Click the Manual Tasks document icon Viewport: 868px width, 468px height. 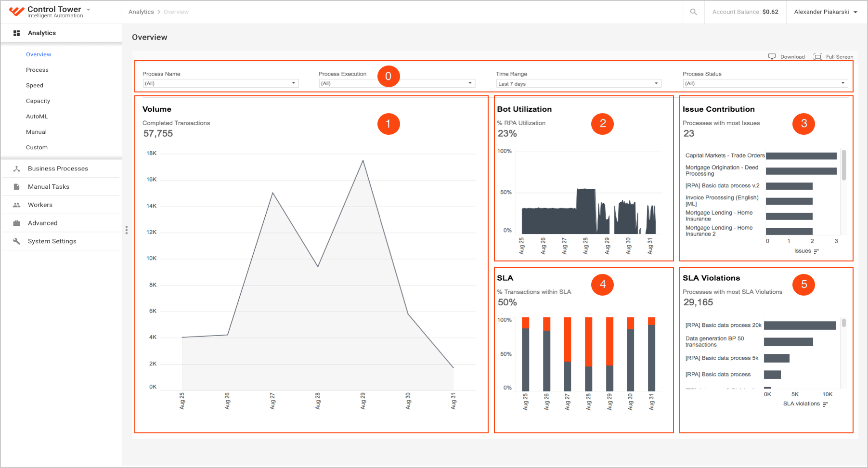(16, 187)
